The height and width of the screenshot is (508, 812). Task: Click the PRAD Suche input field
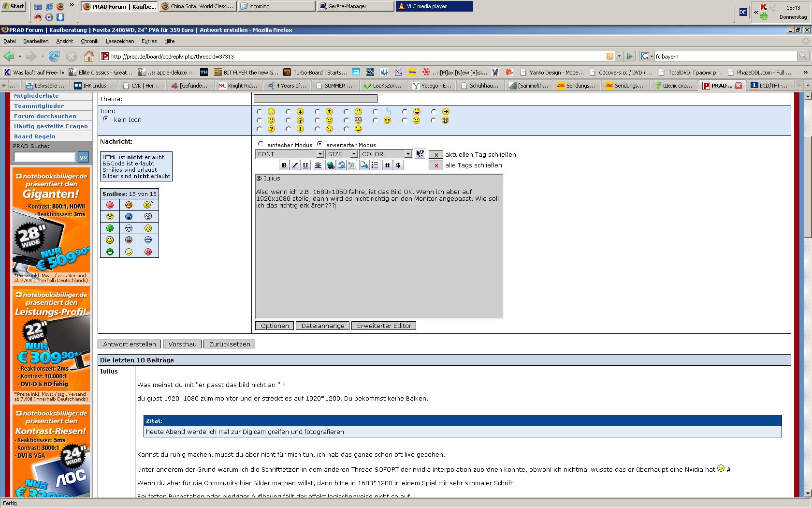(x=44, y=157)
